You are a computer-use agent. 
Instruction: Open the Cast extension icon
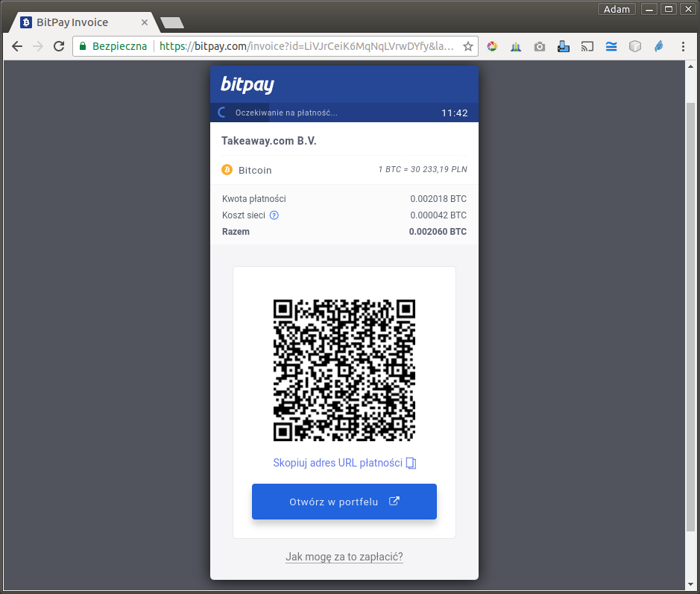(587, 46)
